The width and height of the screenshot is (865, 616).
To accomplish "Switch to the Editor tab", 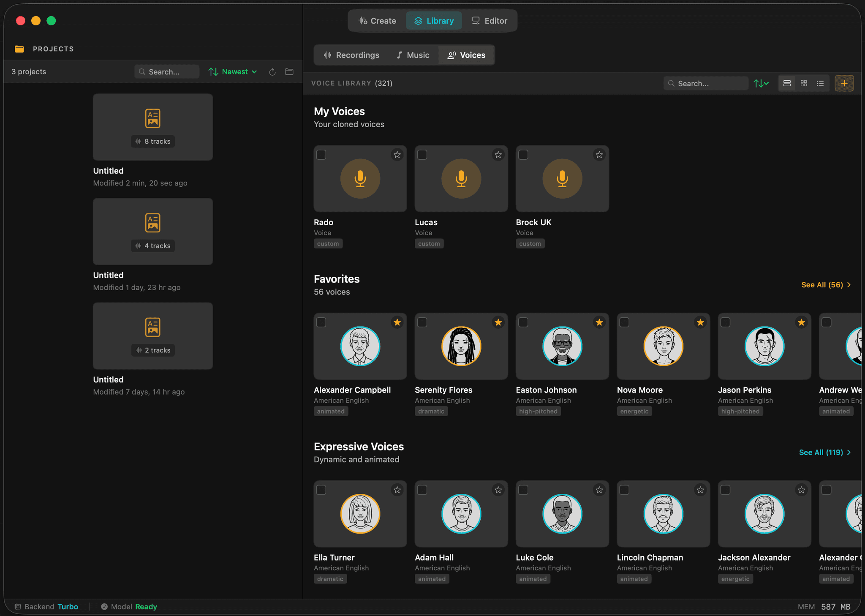I will [489, 20].
